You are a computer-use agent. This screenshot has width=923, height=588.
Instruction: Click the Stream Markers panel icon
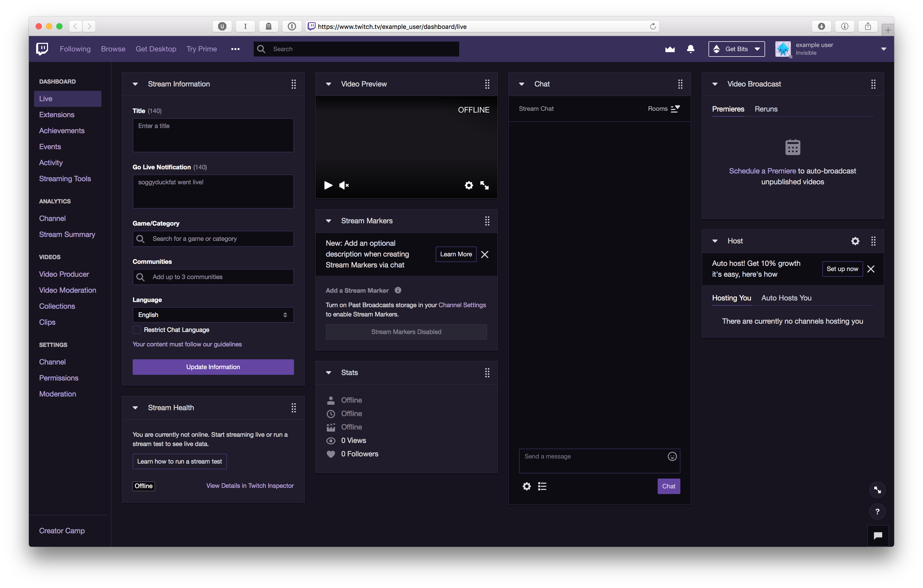[x=487, y=221]
